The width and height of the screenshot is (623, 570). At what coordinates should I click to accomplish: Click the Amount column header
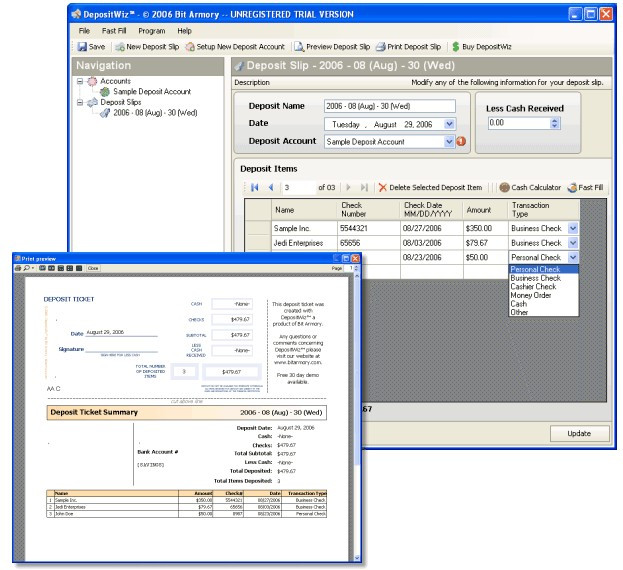click(486, 210)
